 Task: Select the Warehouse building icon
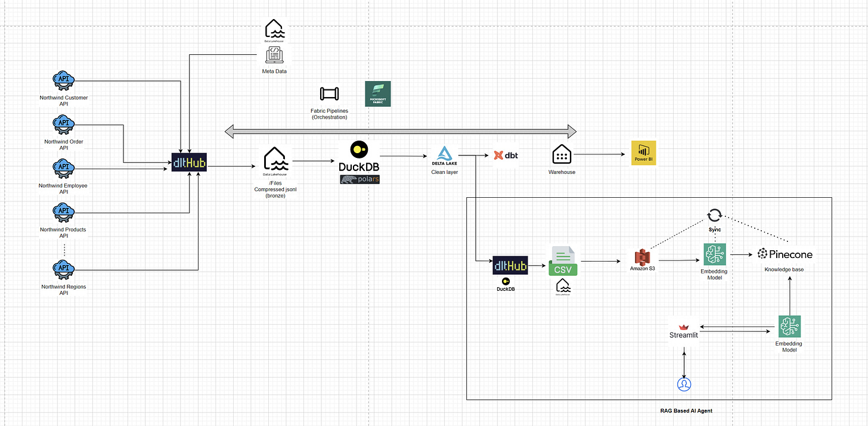pos(561,154)
